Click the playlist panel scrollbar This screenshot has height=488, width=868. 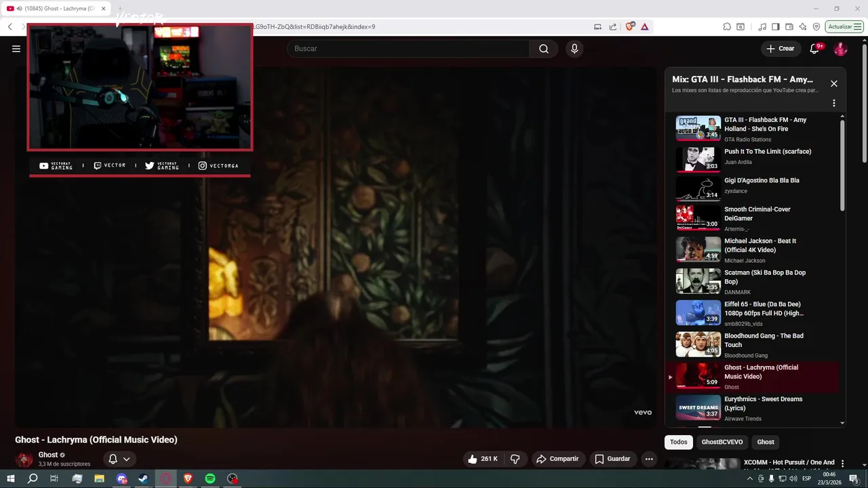point(843,166)
